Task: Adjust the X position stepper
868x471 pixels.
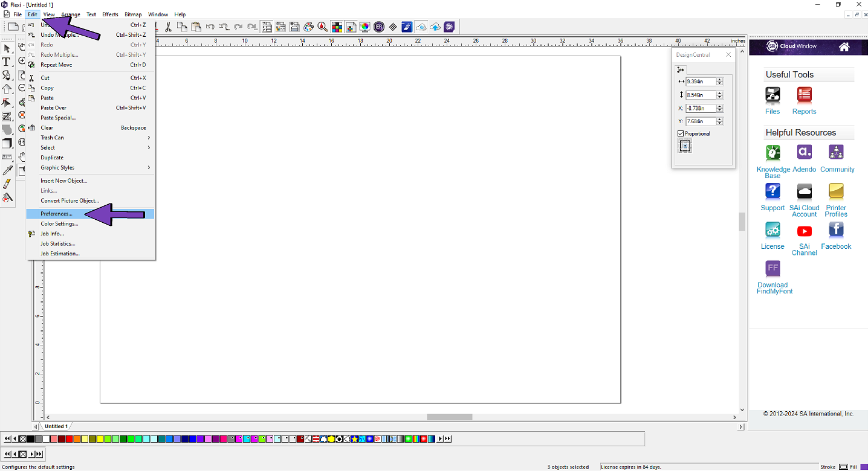Action: [719, 108]
